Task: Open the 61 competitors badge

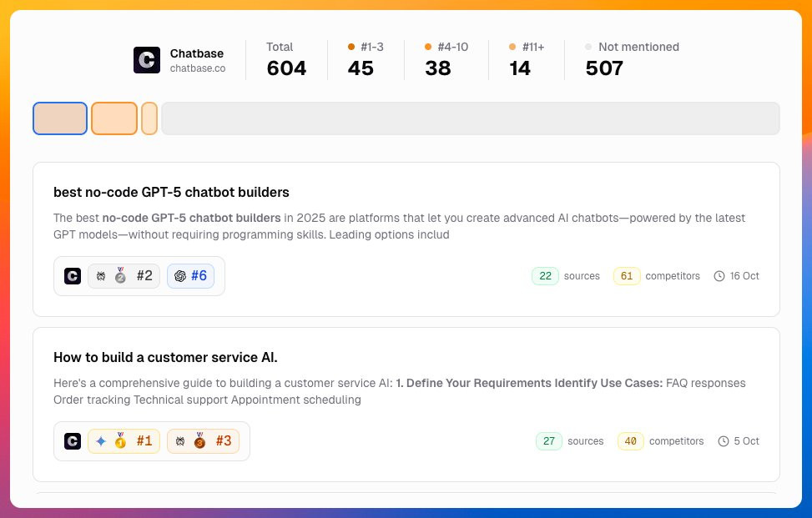Action: coord(627,276)
